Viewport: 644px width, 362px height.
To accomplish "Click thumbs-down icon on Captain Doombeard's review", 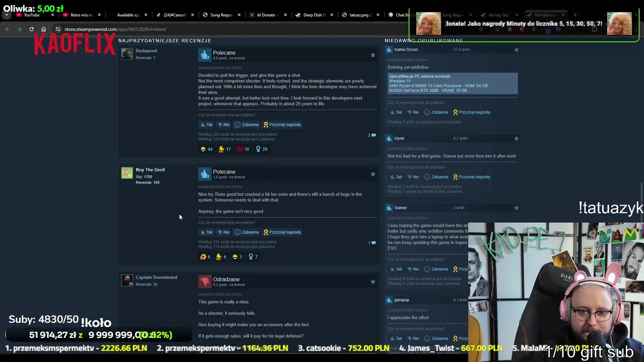I will [x=204, y=282].
